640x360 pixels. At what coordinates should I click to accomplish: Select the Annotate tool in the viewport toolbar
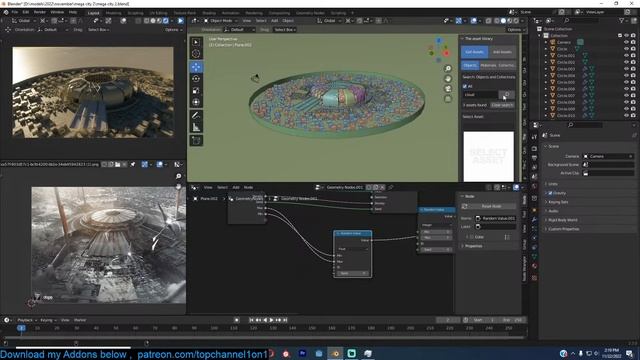(x=196, y=116)
